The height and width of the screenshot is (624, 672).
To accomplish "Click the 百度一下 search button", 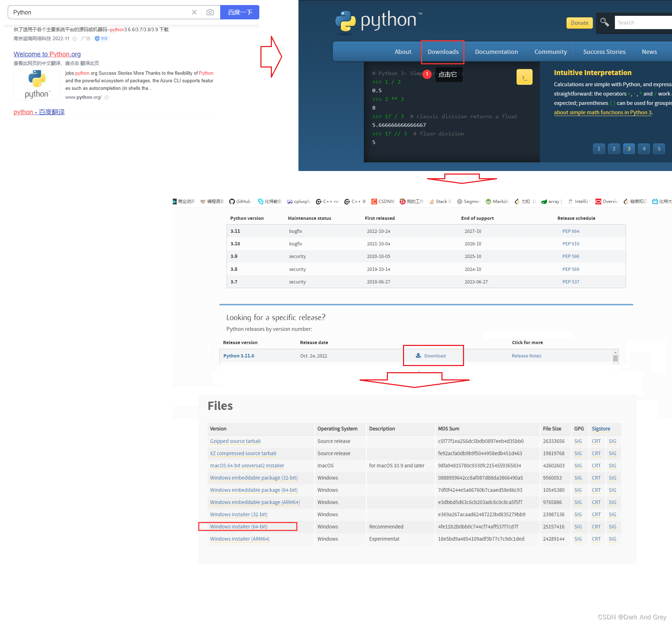I will point(240,12).
